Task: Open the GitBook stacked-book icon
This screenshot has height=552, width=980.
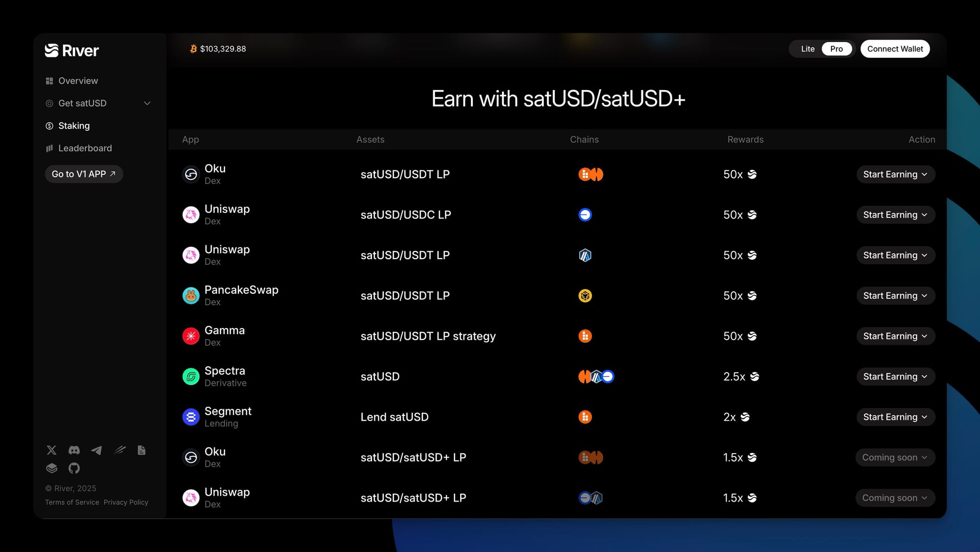Action: pyautogui.click(x=51, y=468)
